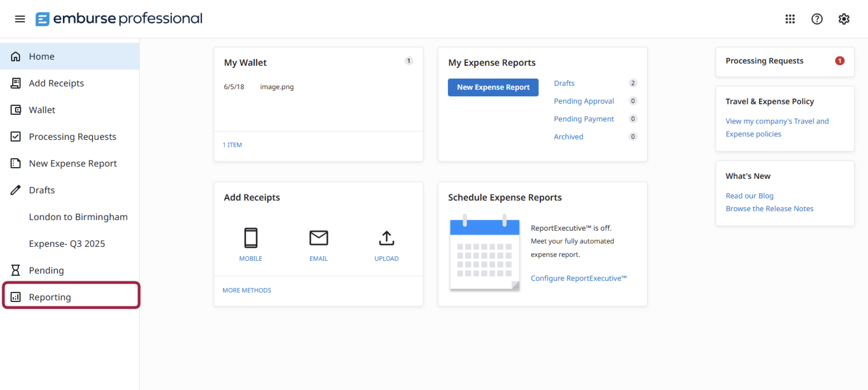Click the blue New Expense Report button
This screenshot has height=390, width=868.
(x=493, y=87)
